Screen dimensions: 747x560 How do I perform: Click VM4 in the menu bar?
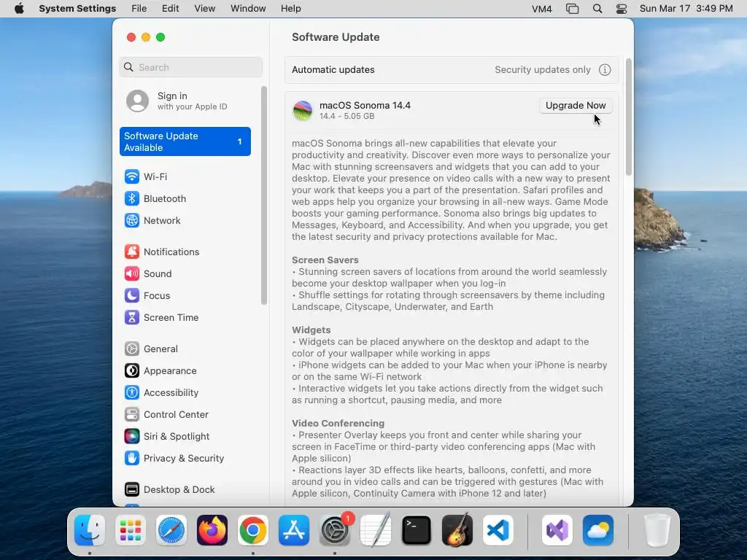tap(542, 9)
